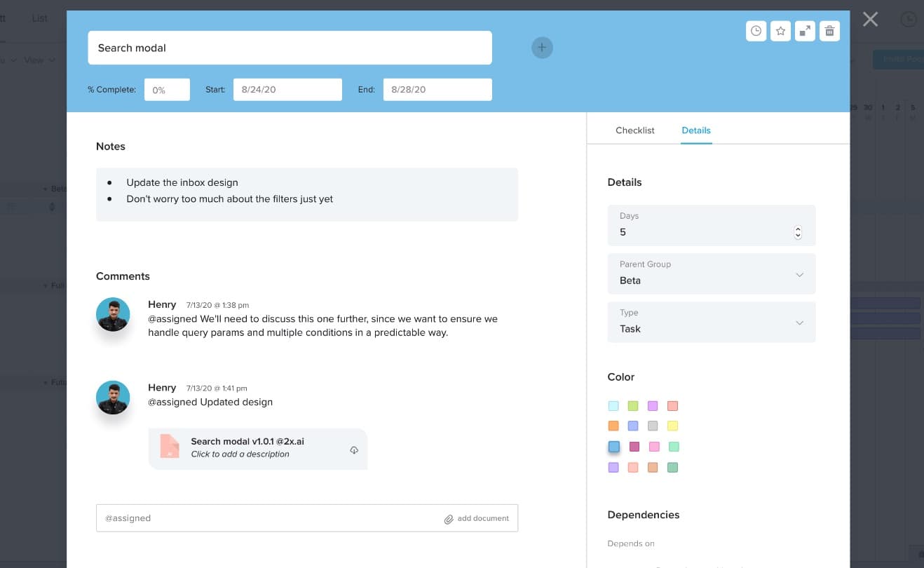Download the Search modal v1.0.1 attachment
924x568 pixels.
click(354, 450)
